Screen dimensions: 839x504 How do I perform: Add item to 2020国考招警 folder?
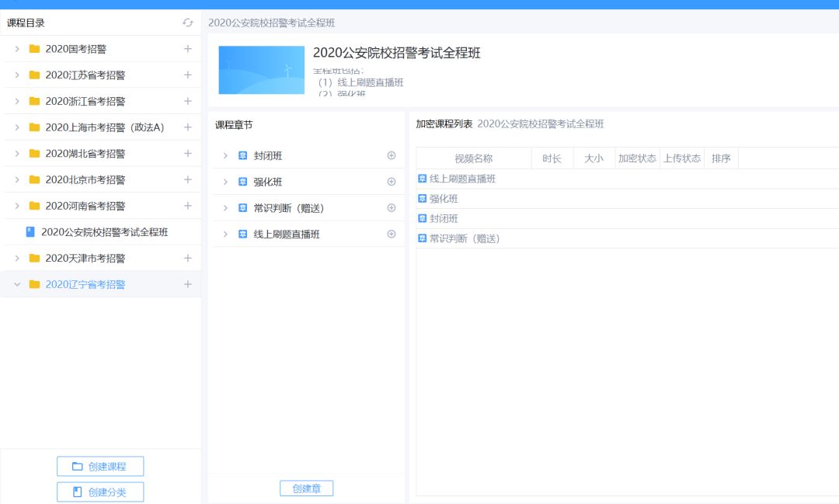point(188,49)
